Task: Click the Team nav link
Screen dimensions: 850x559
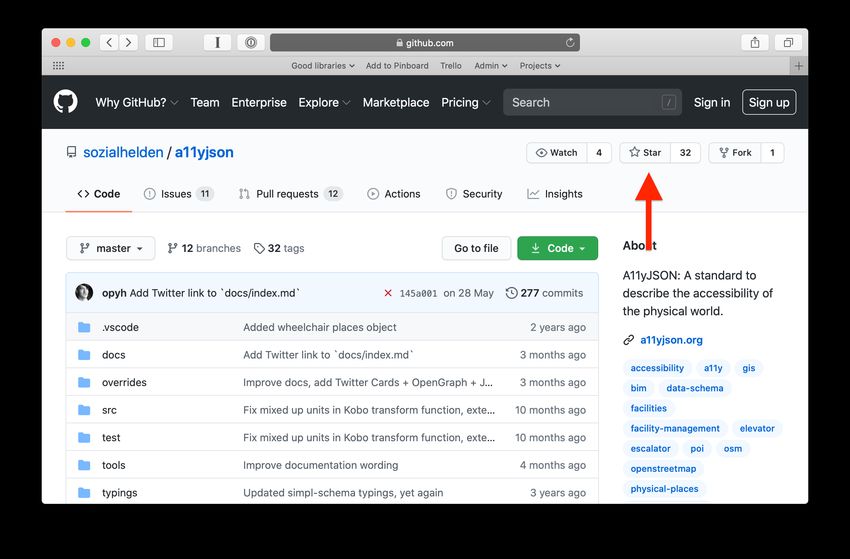Action: (205, 102)
